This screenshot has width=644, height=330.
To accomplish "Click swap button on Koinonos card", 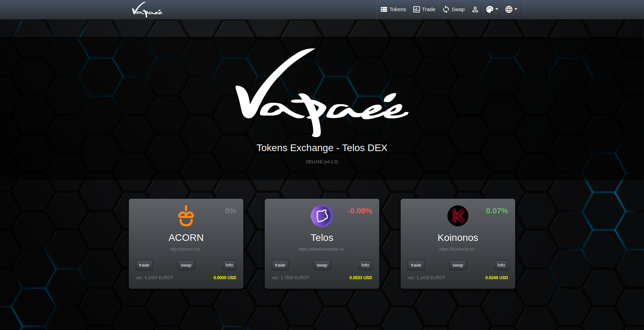I will pyautogui.click(x=458, y=265).
